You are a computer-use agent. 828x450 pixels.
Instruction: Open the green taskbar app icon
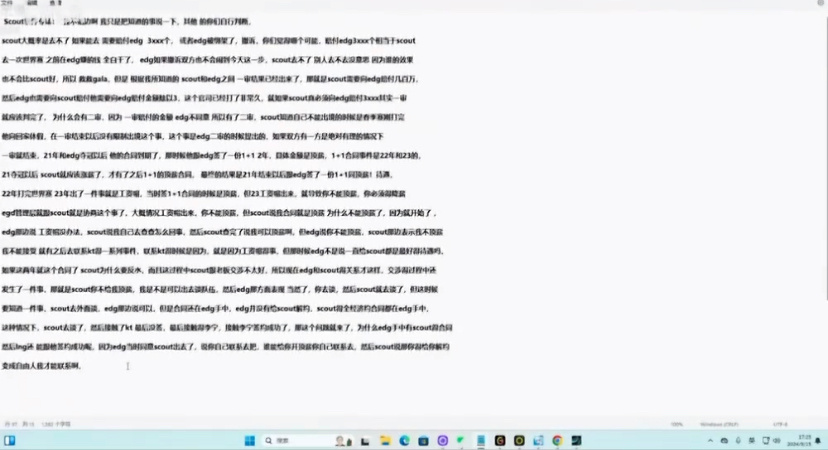tap(461, 440)
